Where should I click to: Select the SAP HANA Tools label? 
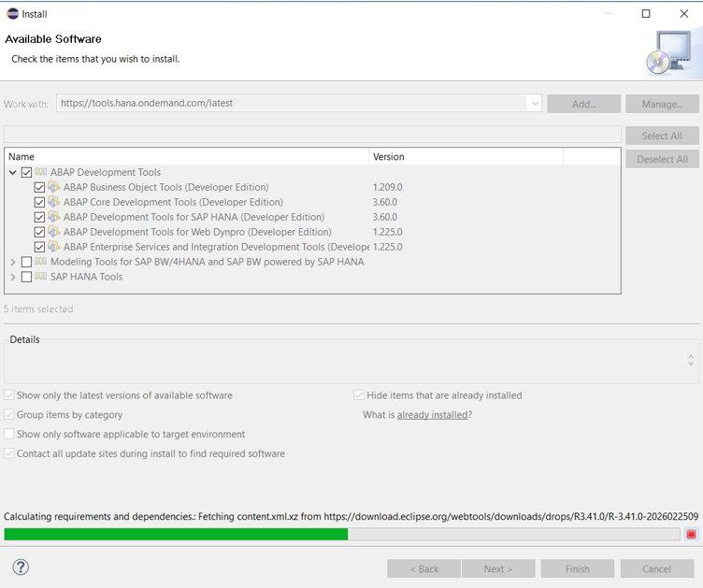pos(86,277)
